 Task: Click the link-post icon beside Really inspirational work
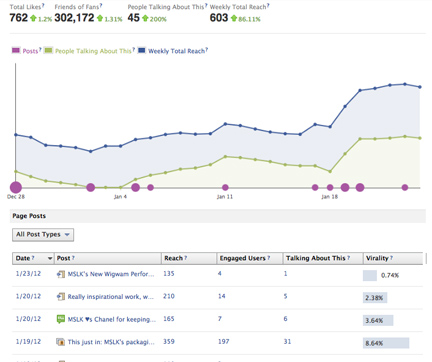[61, 296]
